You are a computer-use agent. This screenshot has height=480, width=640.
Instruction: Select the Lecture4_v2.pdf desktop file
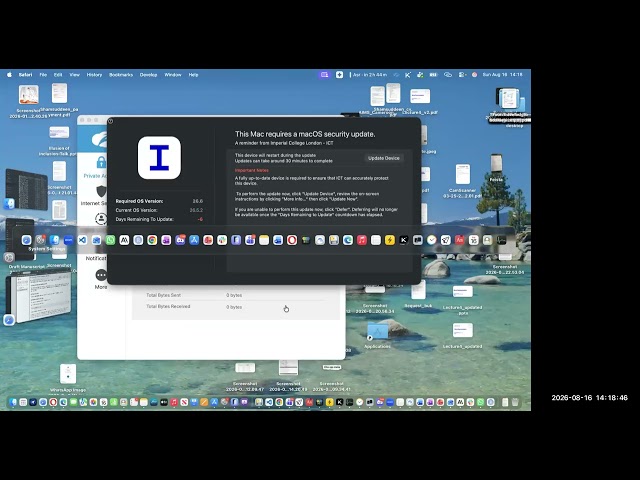tap(420, 102)
